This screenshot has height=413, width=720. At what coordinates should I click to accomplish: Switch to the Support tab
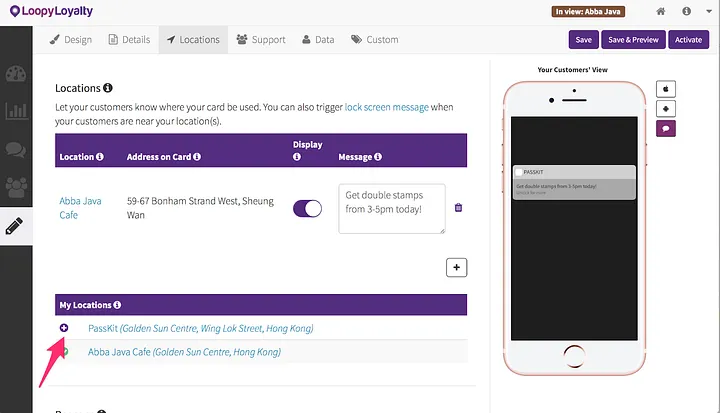click(x=261, y=40)
